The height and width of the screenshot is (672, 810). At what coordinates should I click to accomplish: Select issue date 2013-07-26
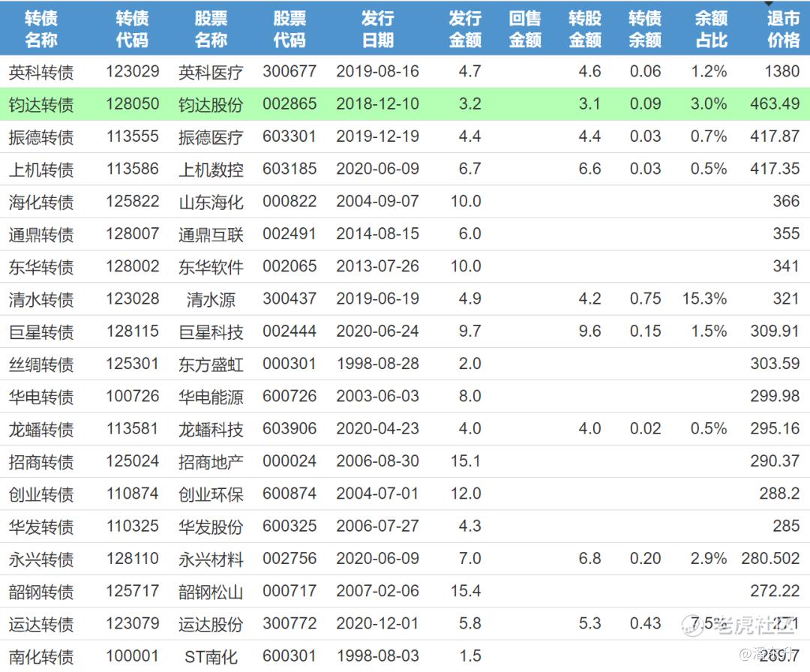click(377, 266)
